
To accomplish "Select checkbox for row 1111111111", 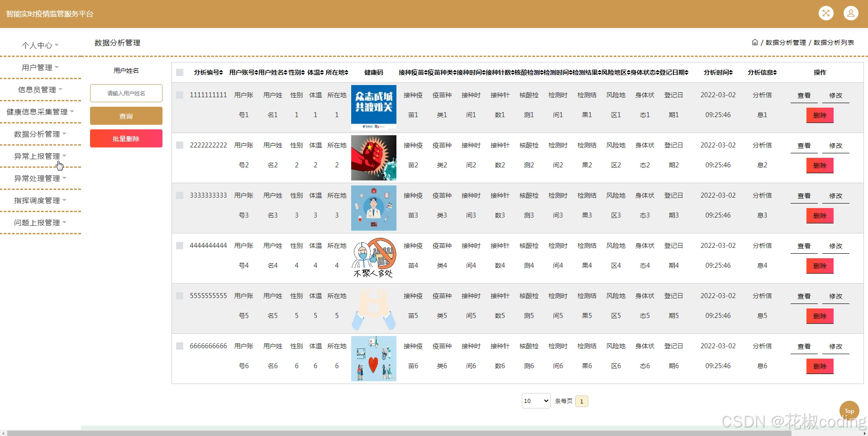I will click(x=180, y=95).
